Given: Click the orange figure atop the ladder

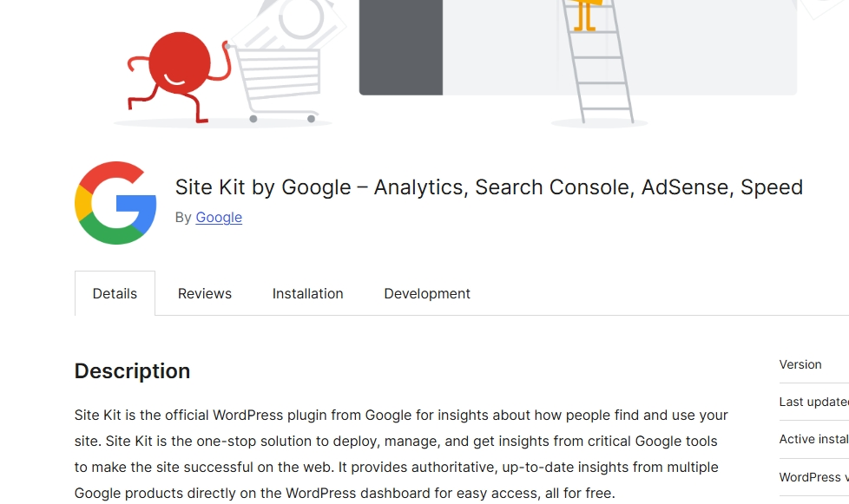Looking at the screenshot, I should coord(588,13).
